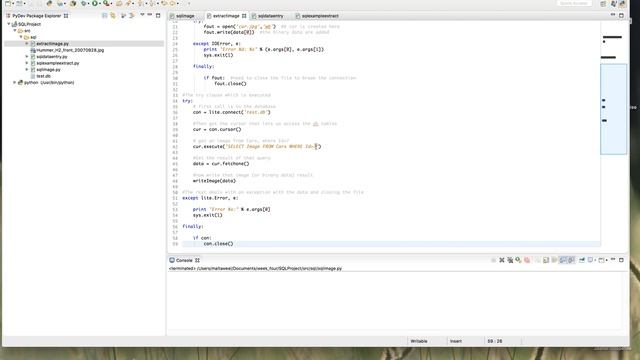
Task: Expand the python interpreter node
Action: [15, 82]
